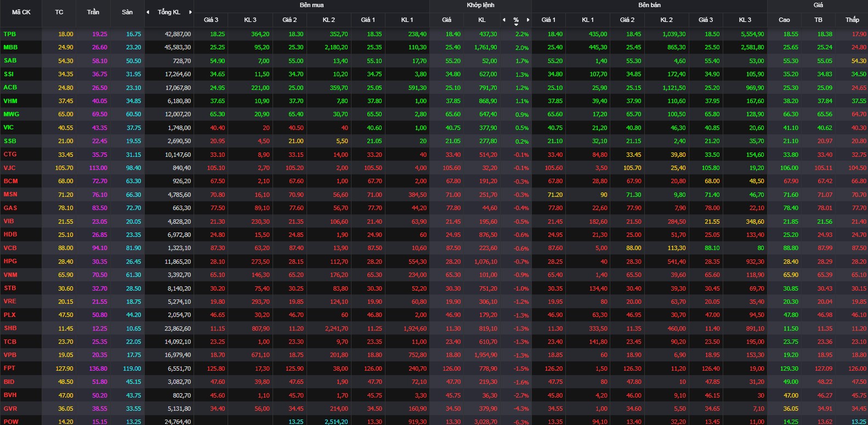
Task: Select the VNM ticker
Action: coord(10,275)
